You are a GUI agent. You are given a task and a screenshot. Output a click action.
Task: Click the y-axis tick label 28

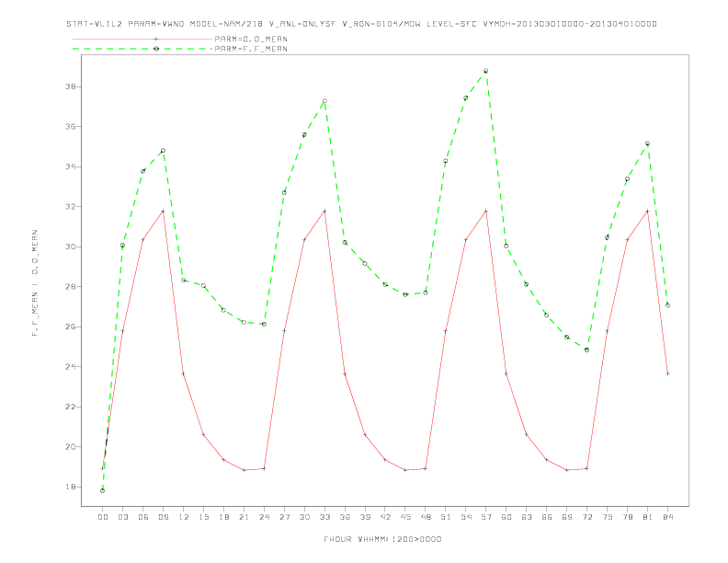[x=71, y=287]
